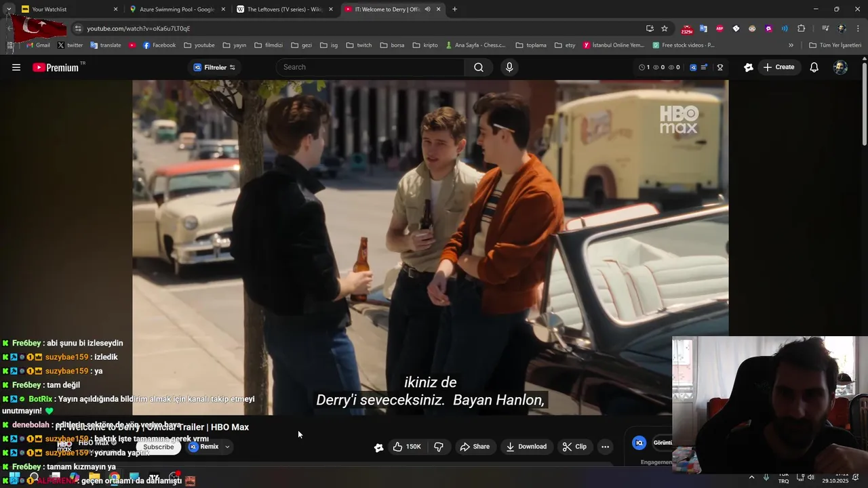Viewport: 868px width, 488px height.
Task: Open the Gmail bookmark
Action: 38,45
